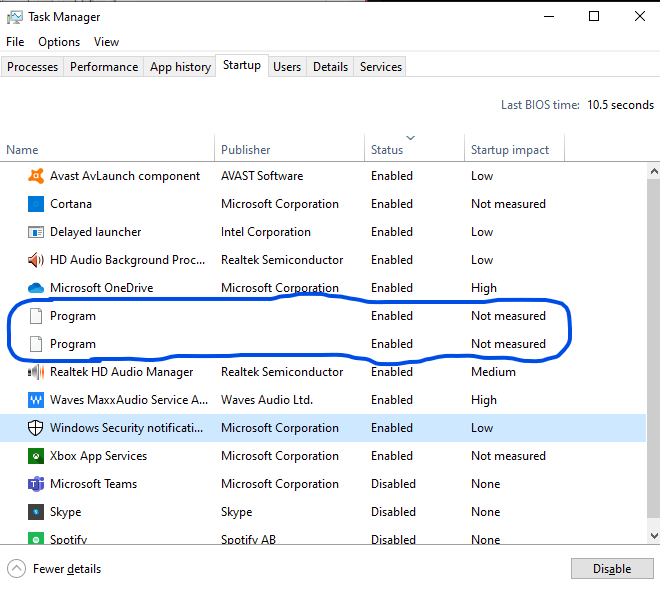The height and width of the screenshot is (590, 660).
Task: Select Windows Security notificati... entry
Action: pyautogui.click(x=126, y=428)
